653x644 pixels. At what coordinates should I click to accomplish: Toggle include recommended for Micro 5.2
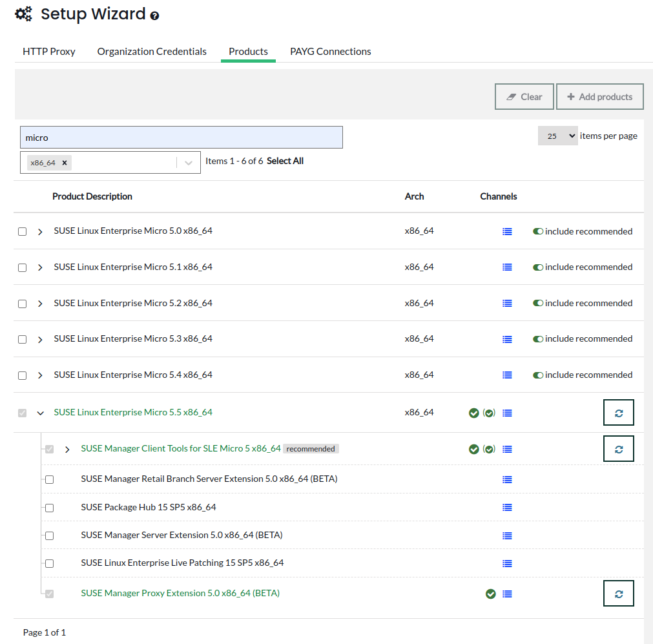(537, 303)
